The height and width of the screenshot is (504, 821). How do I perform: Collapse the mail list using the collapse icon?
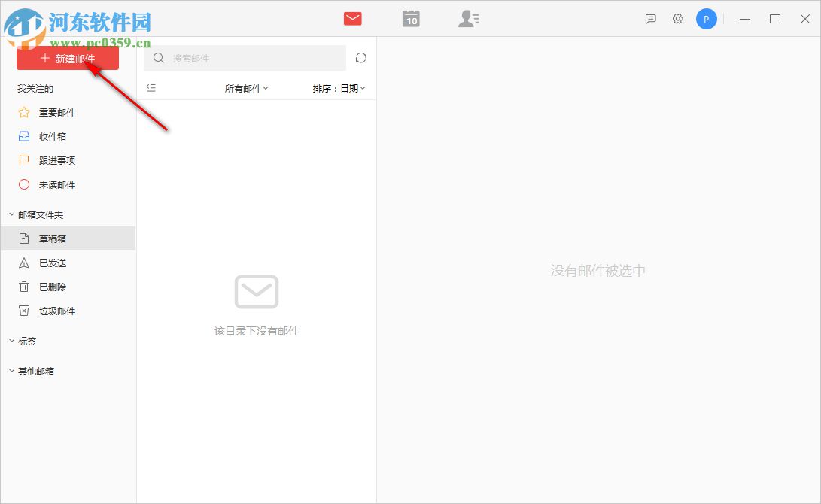[x=151, y=87]
